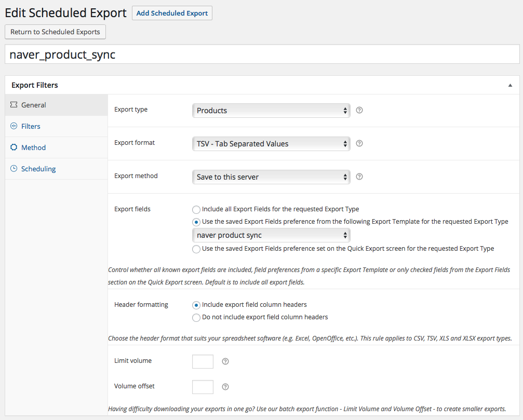This screenshot has height=420, width=523.
Task: Open the naver product sync template dropdown
Action: click(x=271, y=235)
